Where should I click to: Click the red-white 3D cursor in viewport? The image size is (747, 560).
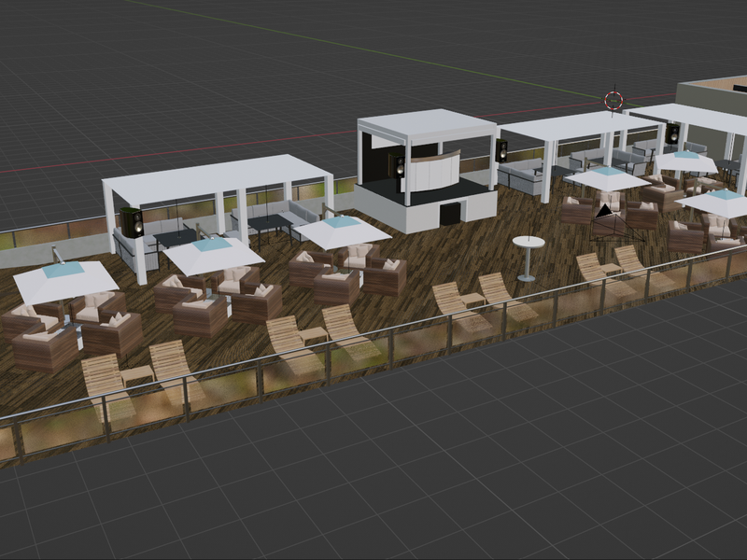click(x=613, y=101)
